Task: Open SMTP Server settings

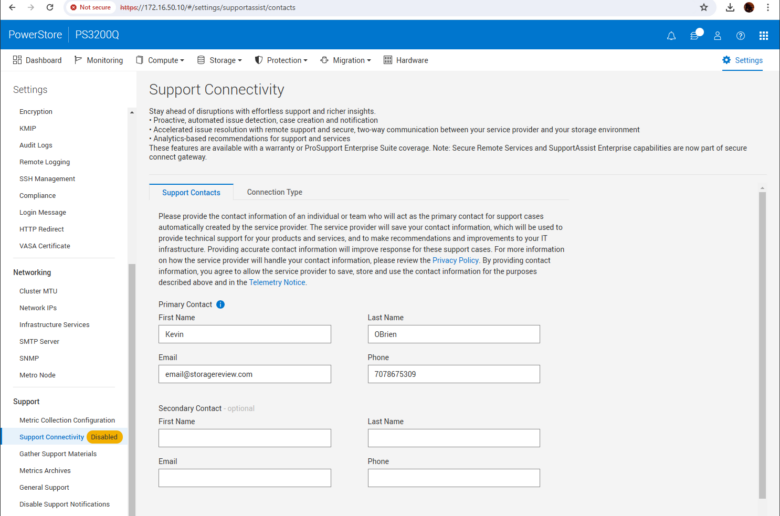Action: [x=39, y=341]
